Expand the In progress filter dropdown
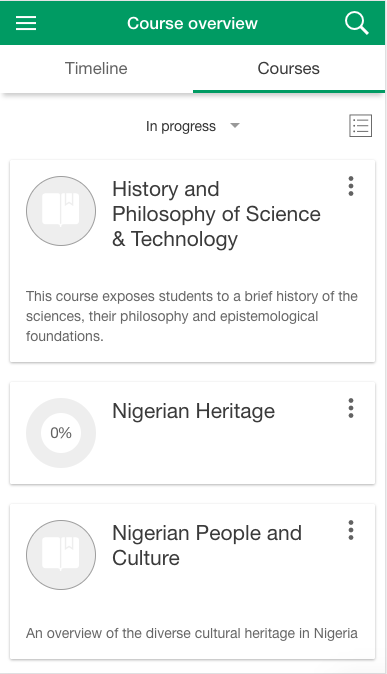387x674 pixels. pos(193,126)
